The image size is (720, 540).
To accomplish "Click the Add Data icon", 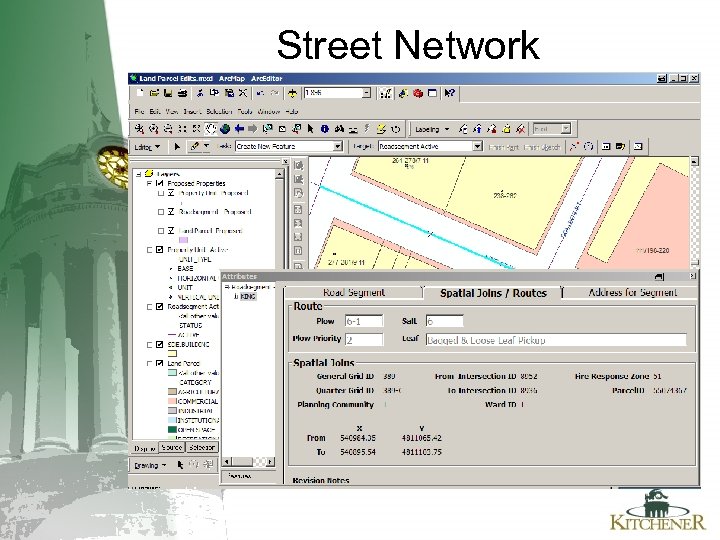I will 292,93.
